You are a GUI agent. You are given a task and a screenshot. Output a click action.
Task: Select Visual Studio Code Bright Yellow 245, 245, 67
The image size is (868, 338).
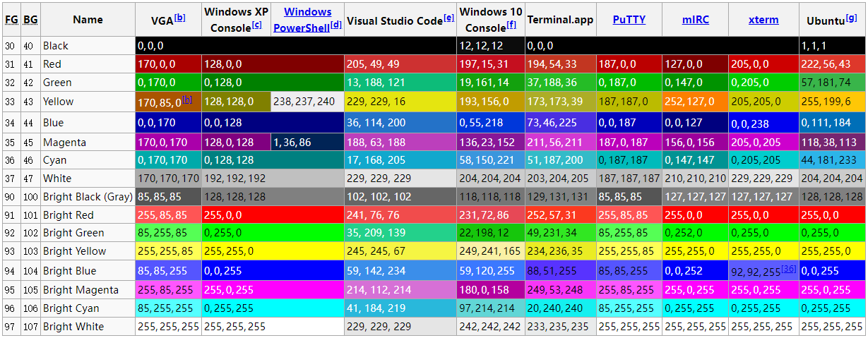pos(400,251)
